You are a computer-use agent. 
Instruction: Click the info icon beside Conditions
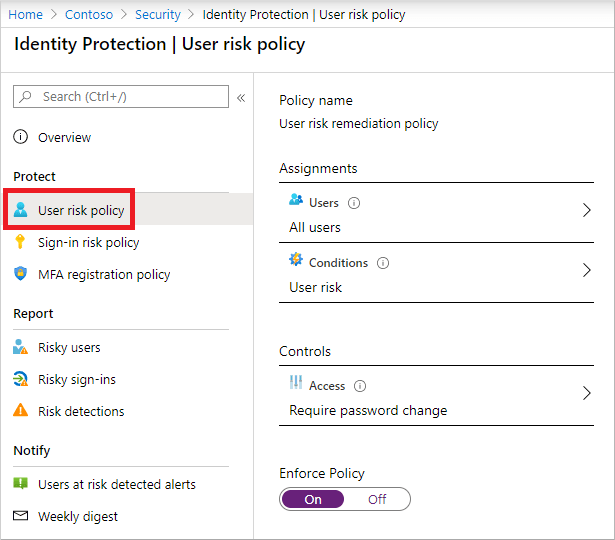[383, 263]
